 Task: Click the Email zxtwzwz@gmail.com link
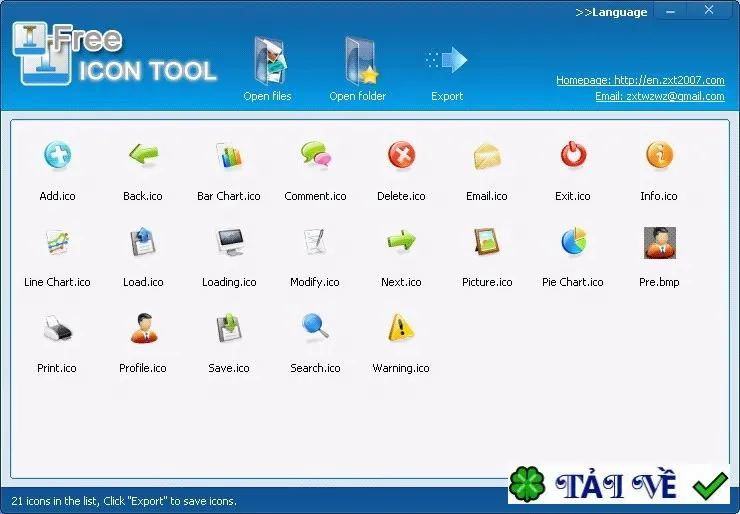[x=660, y=96]
